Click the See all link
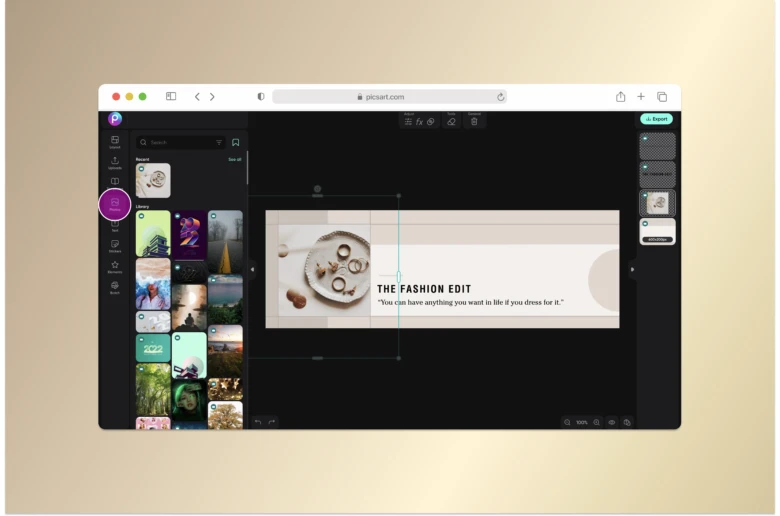The height and width of the screenshot is (516, 780). (x=234, y=159)
